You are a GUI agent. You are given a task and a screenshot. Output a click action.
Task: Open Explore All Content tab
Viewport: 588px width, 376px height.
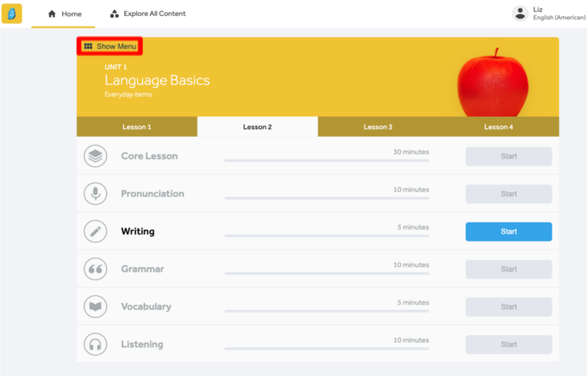pos(148,14)
